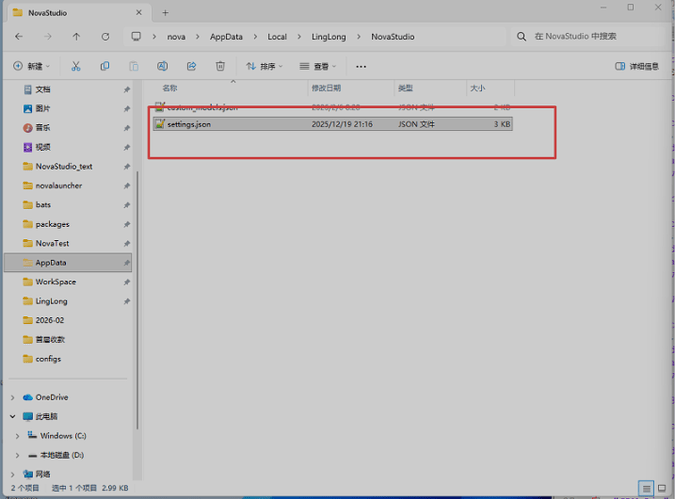Image resolution: width=675 pixels, height=499 pixels.
Task: Refresh the current folder view
Action: (x=105, y=37)
